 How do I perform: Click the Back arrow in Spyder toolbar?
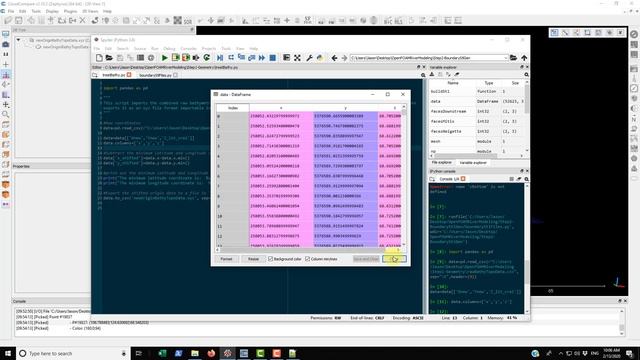(334, 58)
